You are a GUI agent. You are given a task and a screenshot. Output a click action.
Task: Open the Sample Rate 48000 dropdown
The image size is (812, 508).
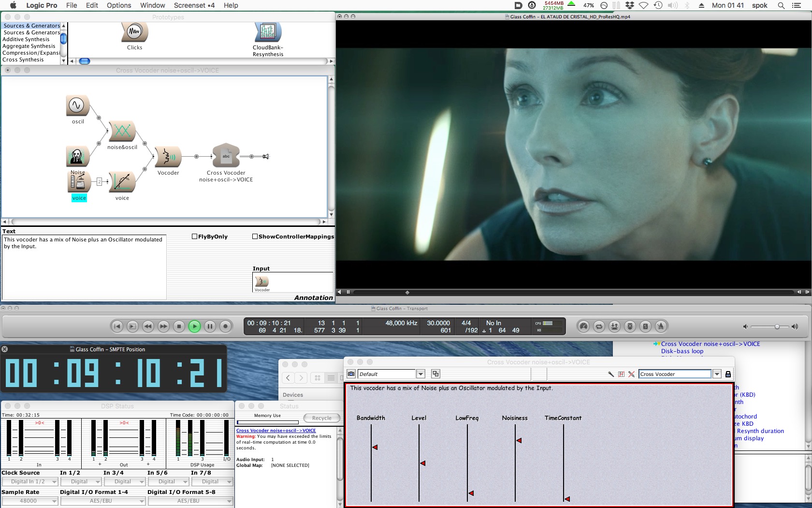30,501
